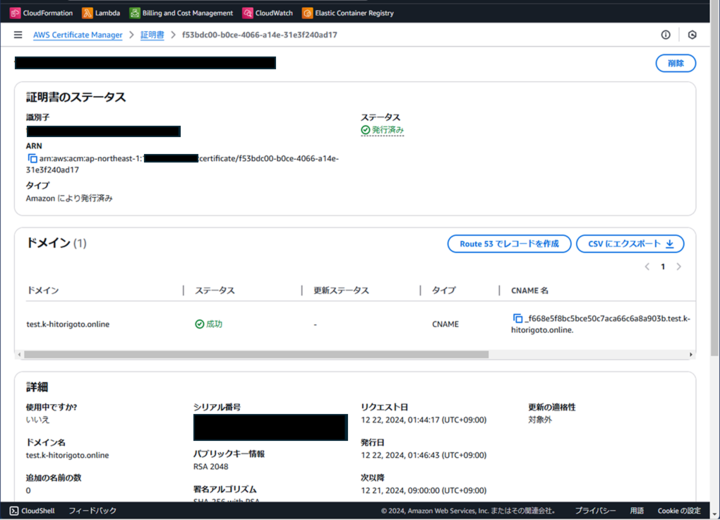Click the scroll left arrow of domains table
This screenshot has width=720, height=520.
19,355
